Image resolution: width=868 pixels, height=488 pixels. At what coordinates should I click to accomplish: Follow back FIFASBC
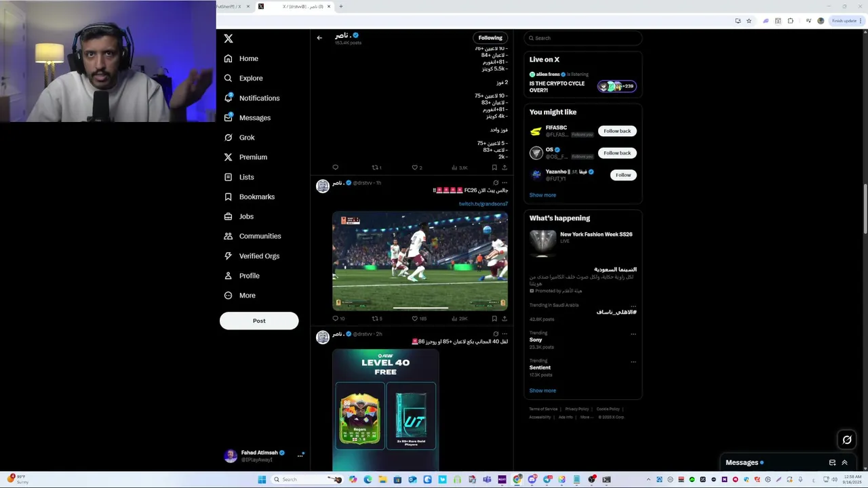click(617, 131)
